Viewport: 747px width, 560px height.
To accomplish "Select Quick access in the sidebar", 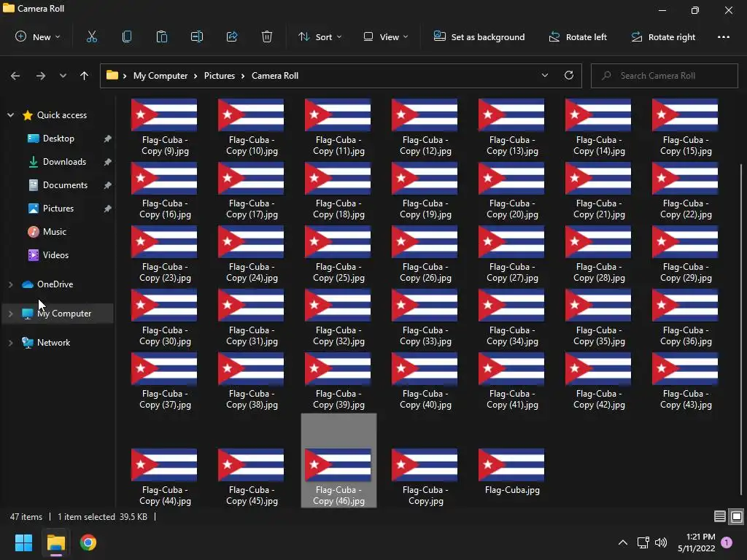I will (x=61, y=115).
